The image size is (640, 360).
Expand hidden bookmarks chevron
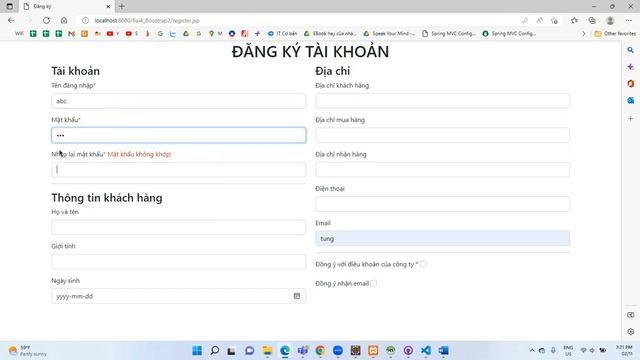pos(584,33)
